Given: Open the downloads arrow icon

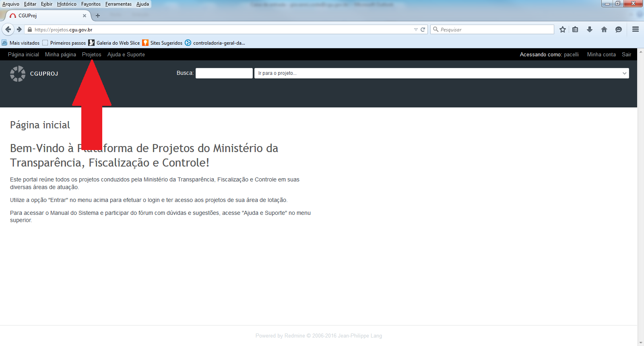Looking at the screenshot, I should (590, 29).
